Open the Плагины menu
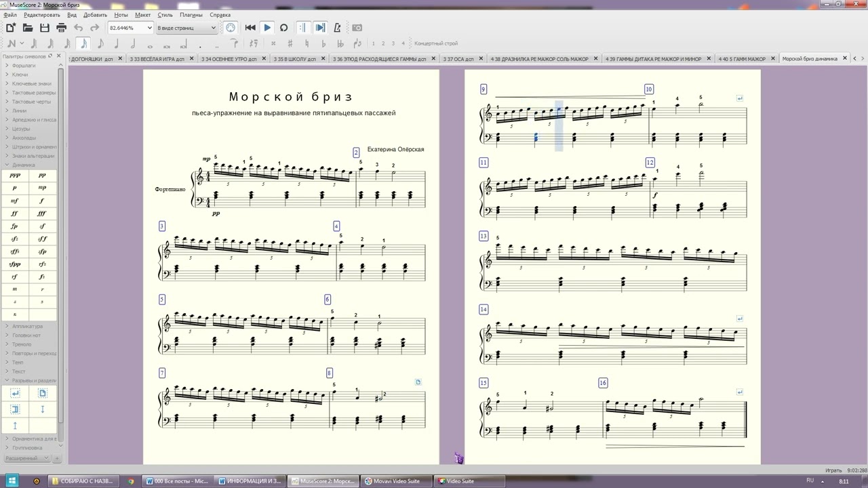This screenshot has width=868, height=488. pos(191,14)
